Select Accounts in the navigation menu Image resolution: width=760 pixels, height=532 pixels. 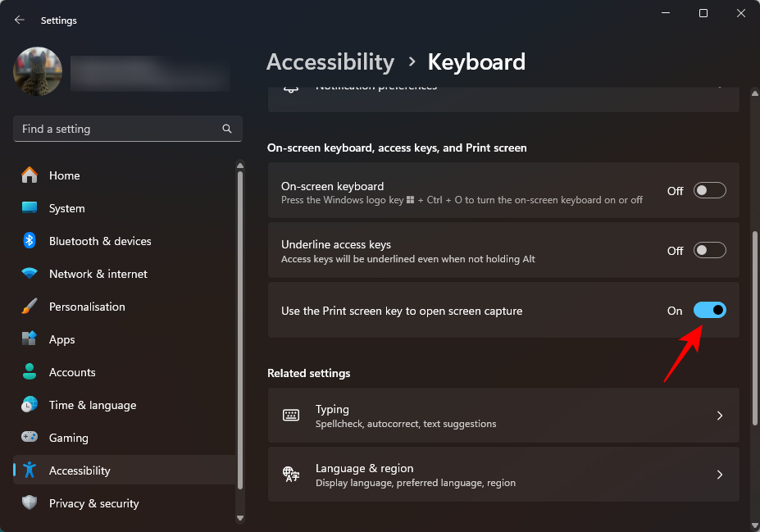[x=72, y=372]
